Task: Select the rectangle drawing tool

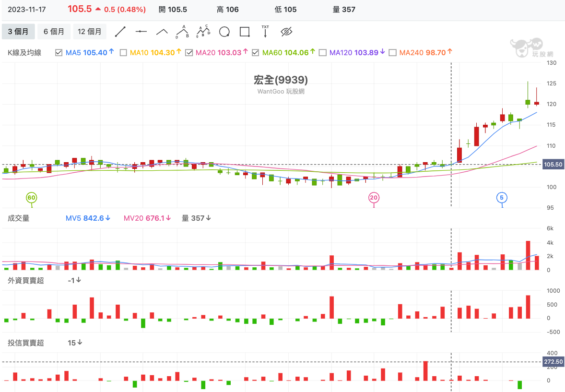Action: click(245, 32)
